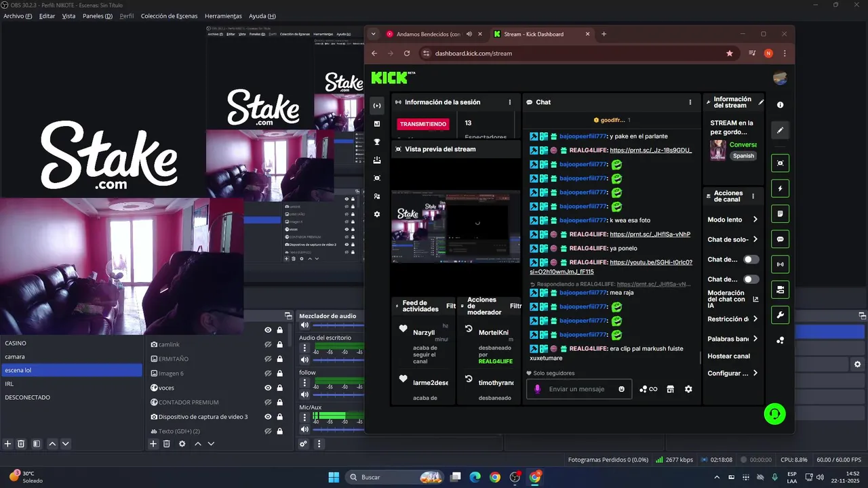This screenshot has width=868, height=488.
Task: Open the Windows Start menu
Action: coord(334,477)
